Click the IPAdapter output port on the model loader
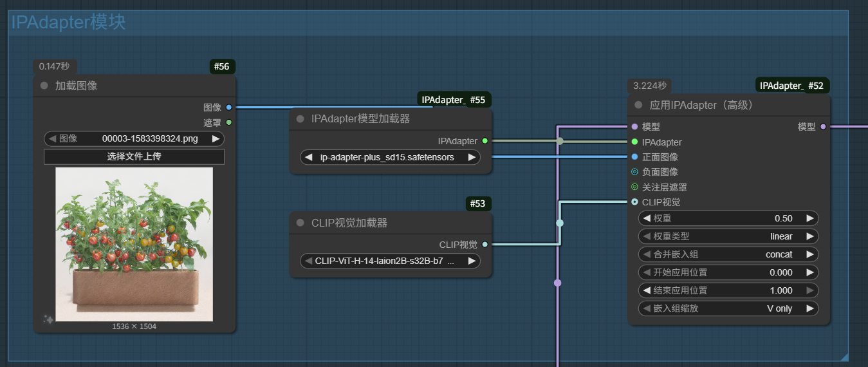Image resolution: width=868 pixels, height=367 pixels. 485,141
